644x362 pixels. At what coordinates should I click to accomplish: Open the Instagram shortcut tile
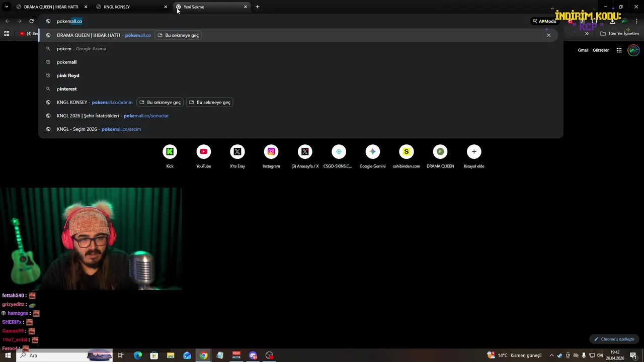click(271, 156)
